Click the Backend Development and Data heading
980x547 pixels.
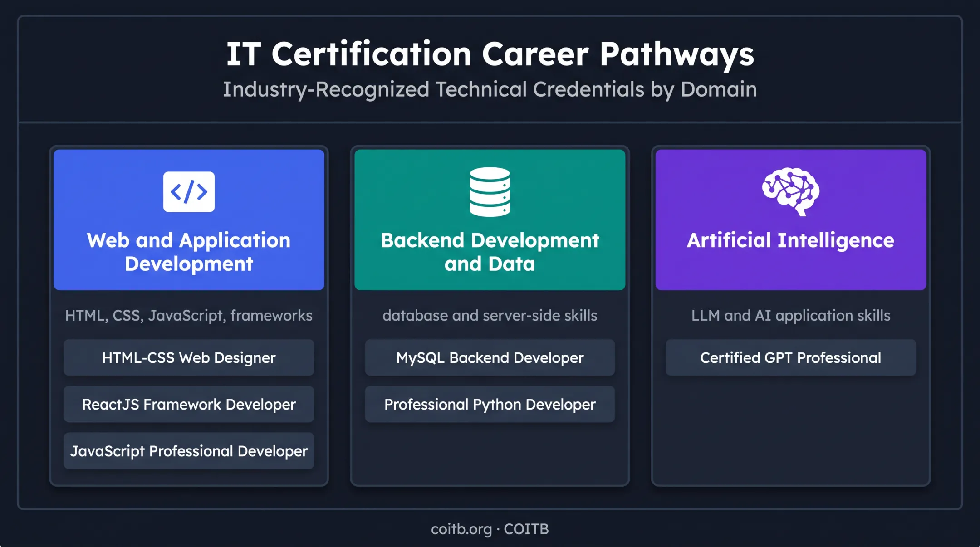pyautogui.click(x=490, y=252)
